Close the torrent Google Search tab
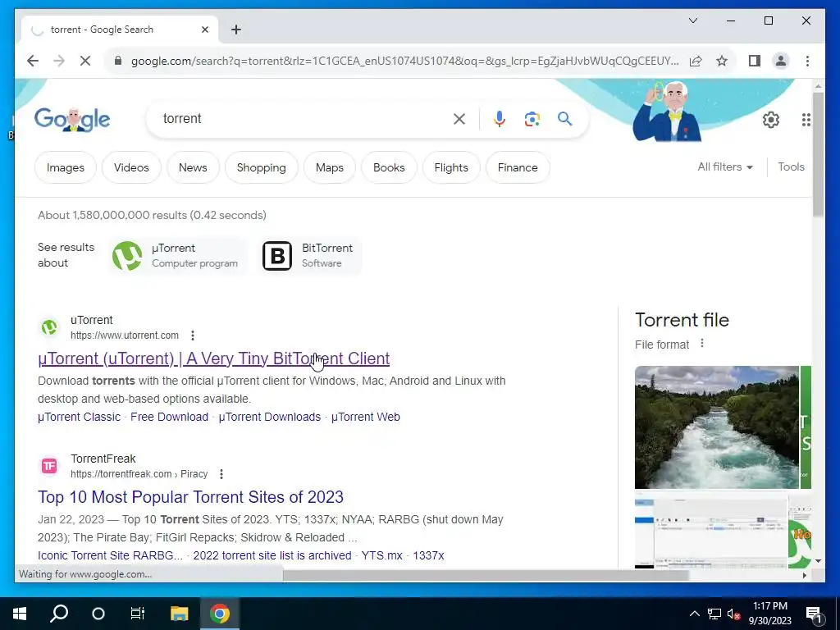 click(204, 30)
